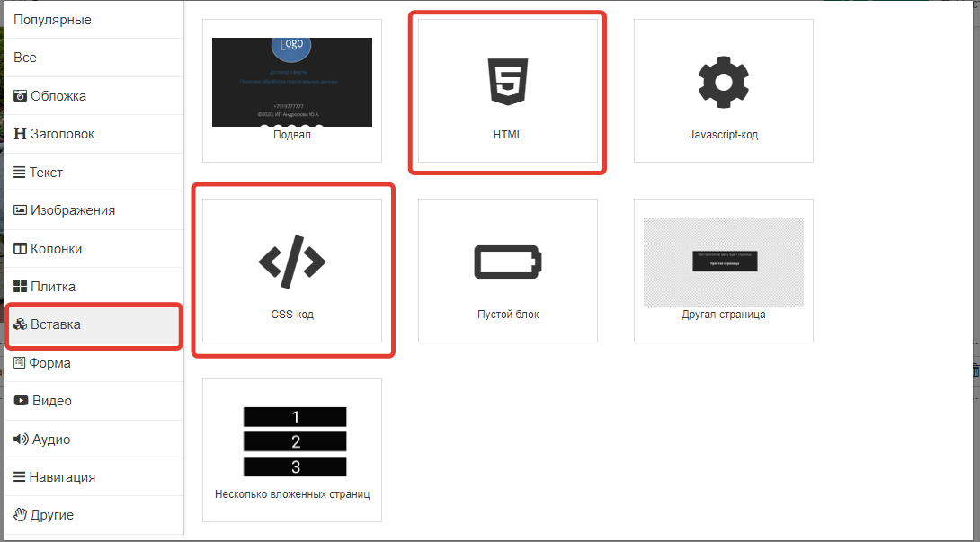Click the H icon beside Заголовок
The height and width of the screenshot is (542, 980).
[x=20, y=134]
